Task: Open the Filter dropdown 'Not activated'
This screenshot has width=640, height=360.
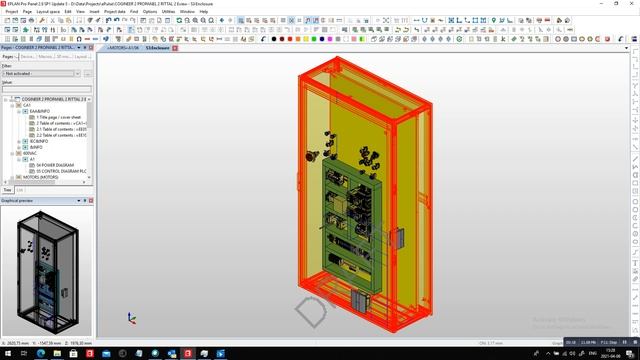Action: click(41, 74)
